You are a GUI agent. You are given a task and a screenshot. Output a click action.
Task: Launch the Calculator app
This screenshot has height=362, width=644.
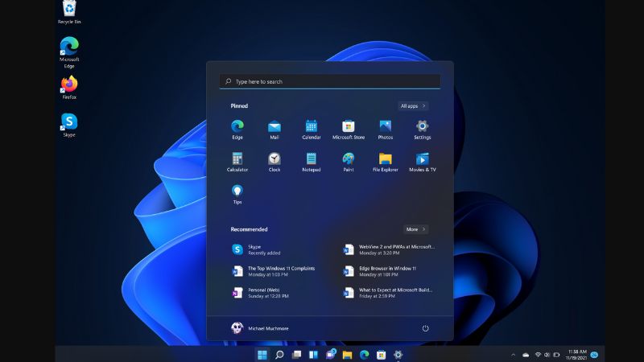pos(237,162)
